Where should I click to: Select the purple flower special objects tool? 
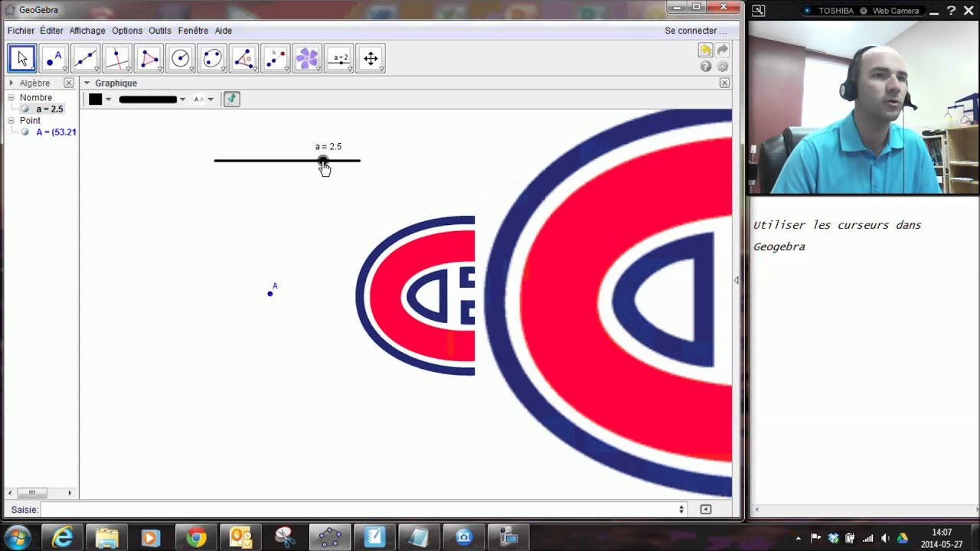pyautogui.click(x=307, y=58)
